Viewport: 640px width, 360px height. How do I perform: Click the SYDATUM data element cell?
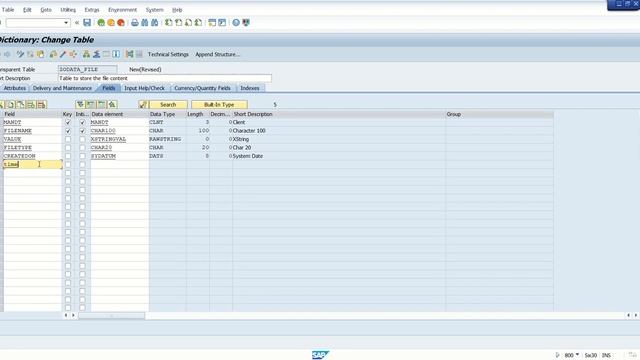[x=119, y=156]
